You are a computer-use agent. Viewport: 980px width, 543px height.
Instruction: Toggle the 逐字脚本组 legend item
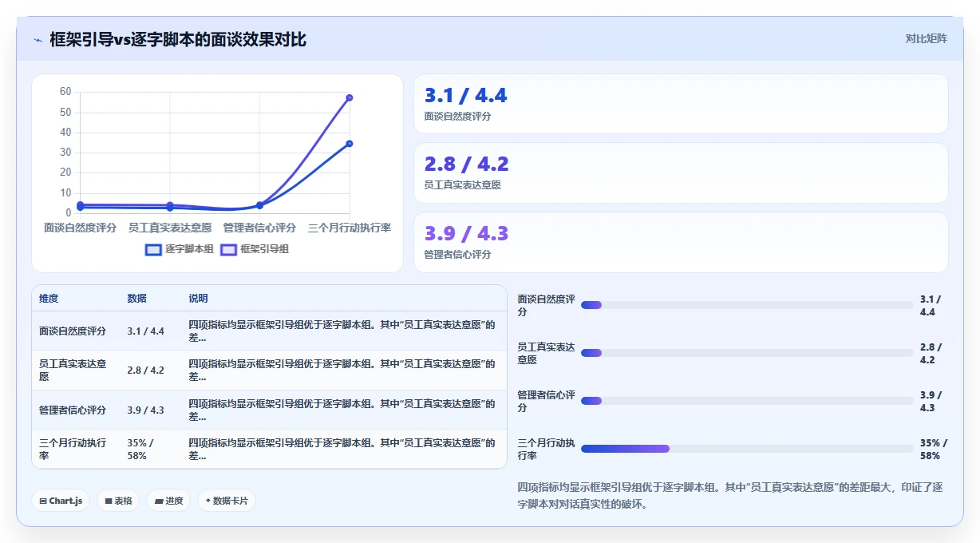pyautogui.click(x=180, y=249)
